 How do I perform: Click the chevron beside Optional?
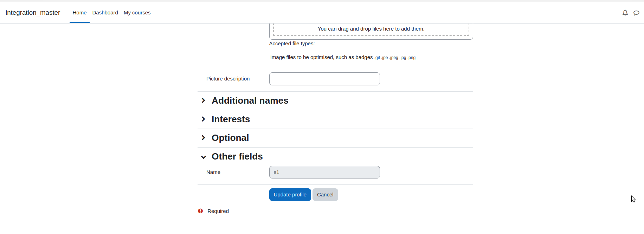click(204, 138)
